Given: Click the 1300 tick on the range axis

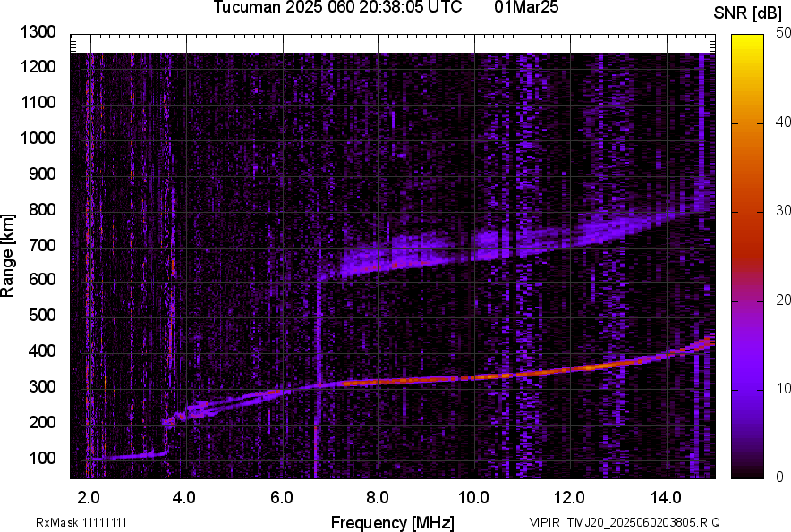Looking at the screenshot, I should (38, 32).
